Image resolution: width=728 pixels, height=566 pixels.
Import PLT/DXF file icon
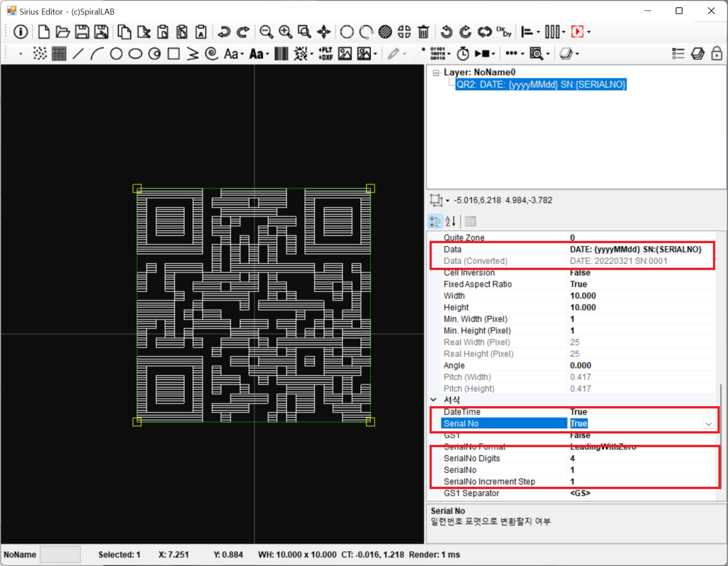[326, 53]
